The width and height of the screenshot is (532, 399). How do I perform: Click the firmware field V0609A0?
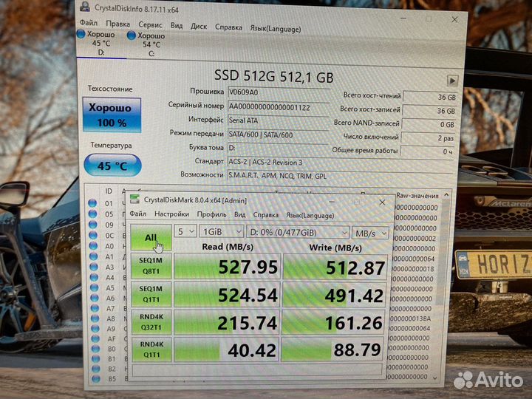279,92
